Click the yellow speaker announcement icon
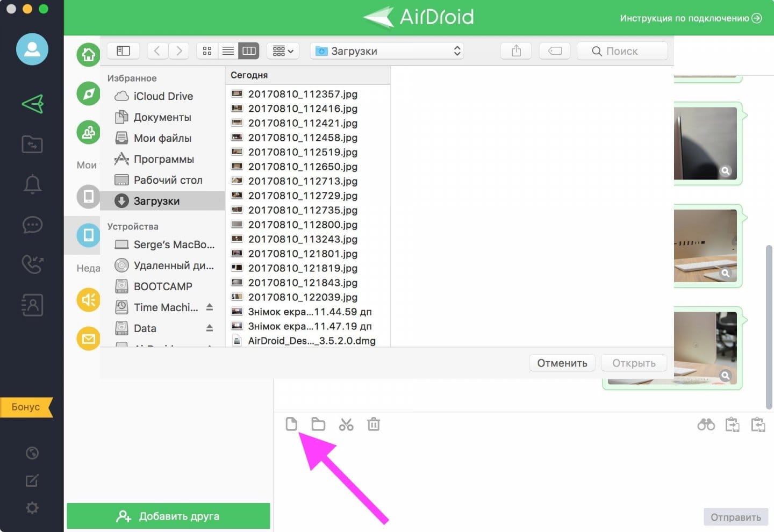Screen dimensions: 774x532 [x=89, y=299]
